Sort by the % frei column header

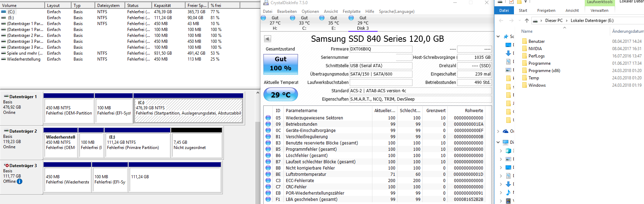point(225,6)
